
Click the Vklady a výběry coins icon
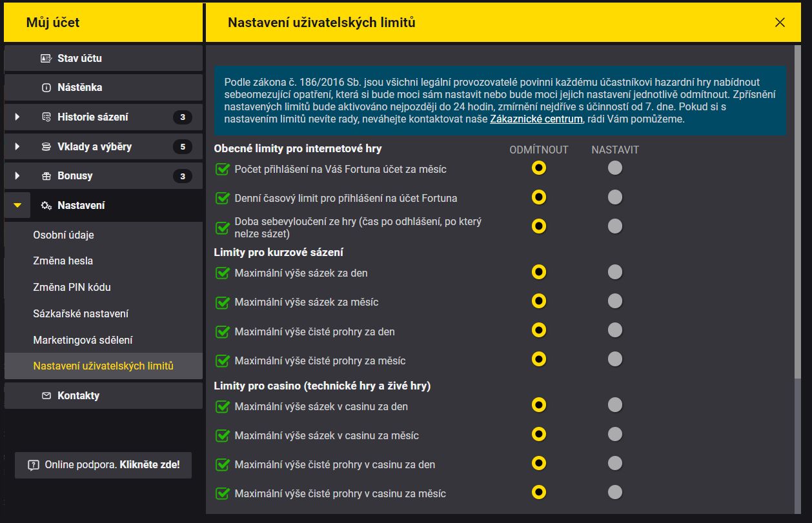coord(46,147)
